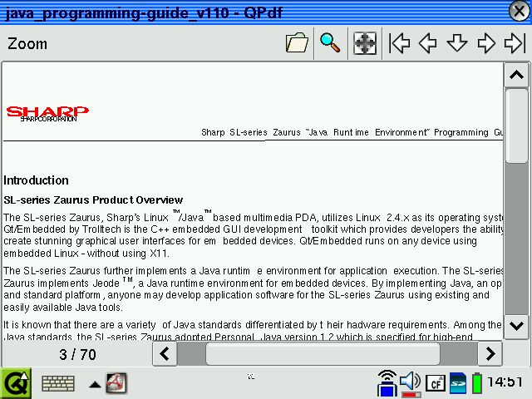Screen dimensions: 532x399
Task: Toggle fullscreen view with the arrows icon
Action: tap(365, 43)
